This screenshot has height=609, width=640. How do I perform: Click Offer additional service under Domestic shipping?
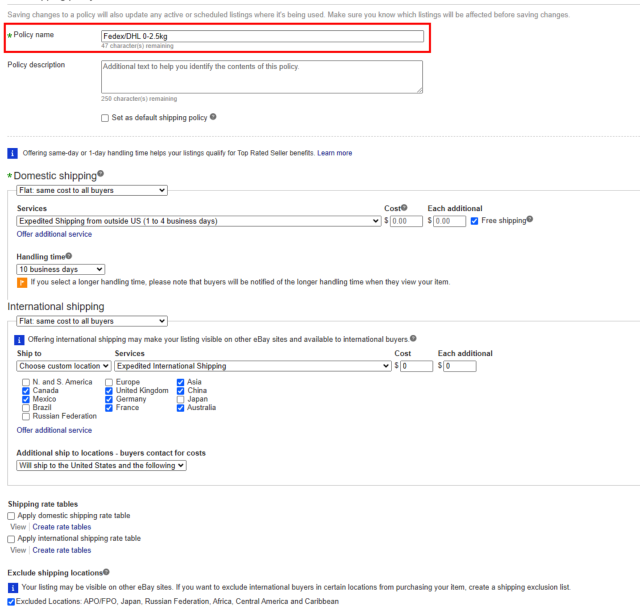[x=54, y=234]
